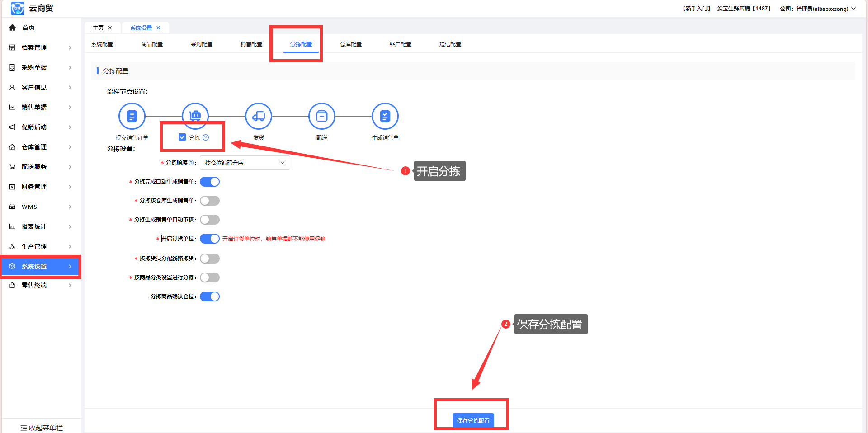Image resolution: width=868 pixels, height=433 pixels.
Task: Open the 分拣顺序 dropdown
Action: (245, 163)
